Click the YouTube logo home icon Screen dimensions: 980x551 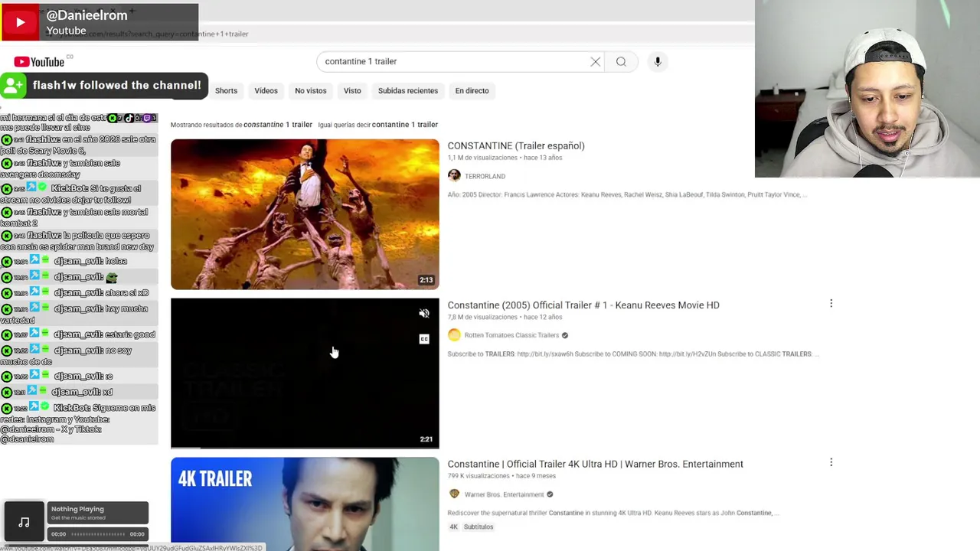tap(39, 62)
